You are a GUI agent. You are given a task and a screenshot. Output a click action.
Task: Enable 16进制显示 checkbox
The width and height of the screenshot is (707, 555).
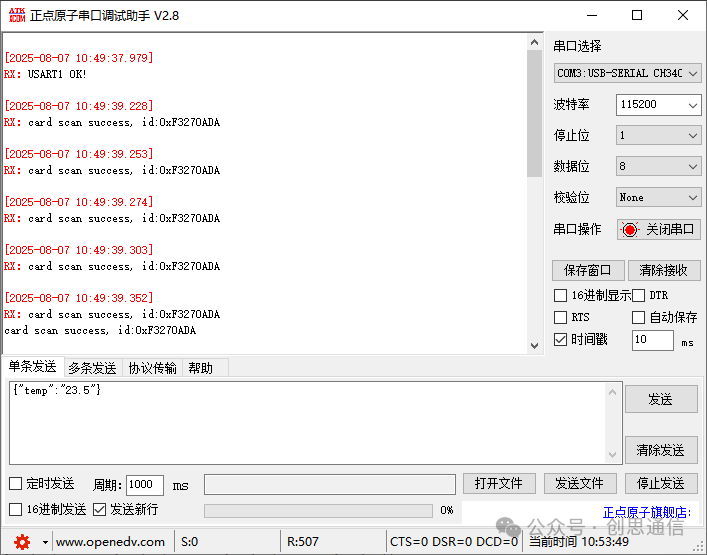coord(560,296)
